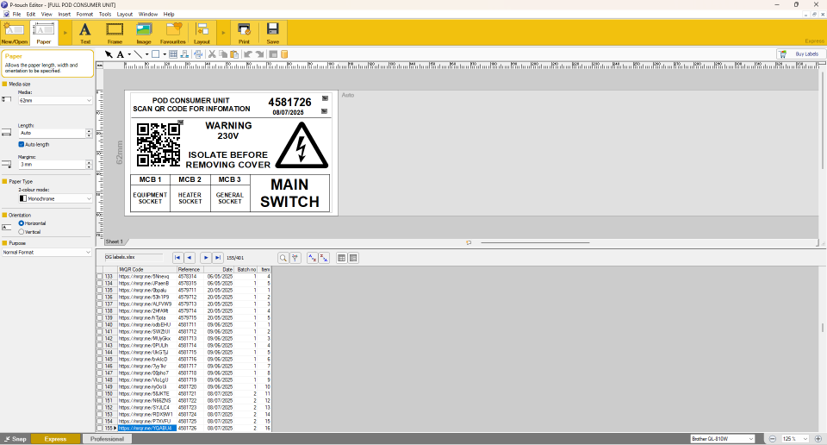Click the Layout ribbon icon
827x445 pixels.
pos(202,33)
